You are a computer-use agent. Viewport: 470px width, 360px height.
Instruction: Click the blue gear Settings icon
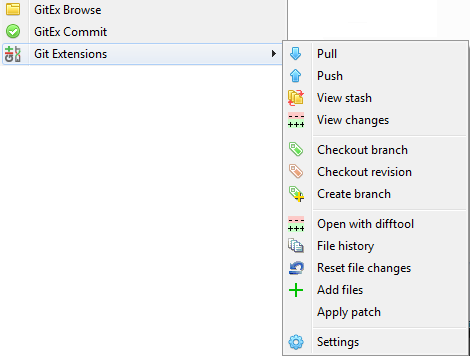(x=296, y=342)
